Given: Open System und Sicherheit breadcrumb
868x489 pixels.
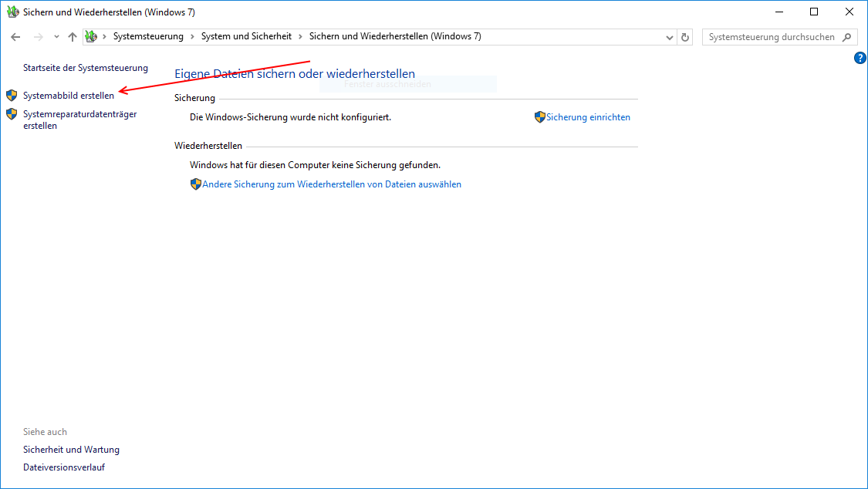Looking at the screenshot, I should [246, 36].
